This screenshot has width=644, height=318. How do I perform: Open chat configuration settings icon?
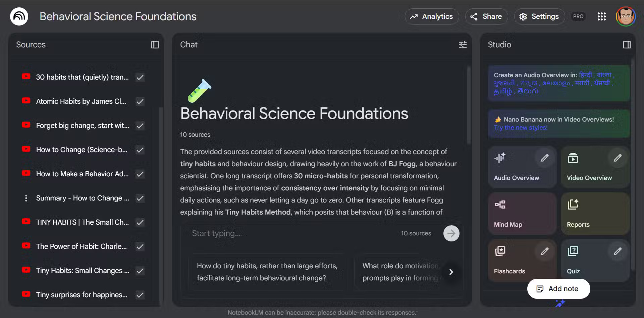click(x=463, y=45)
